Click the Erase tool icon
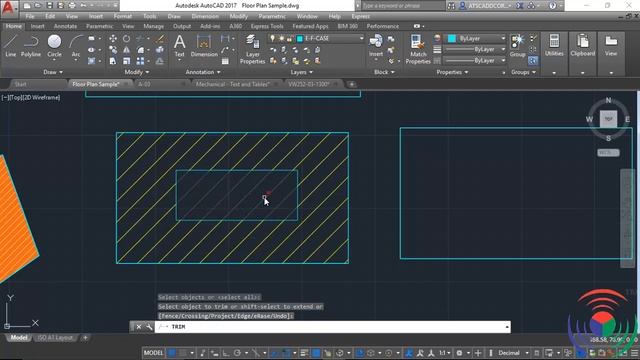Screen dimensions: 640x360 pyautogui.click(x=160, y=39)
